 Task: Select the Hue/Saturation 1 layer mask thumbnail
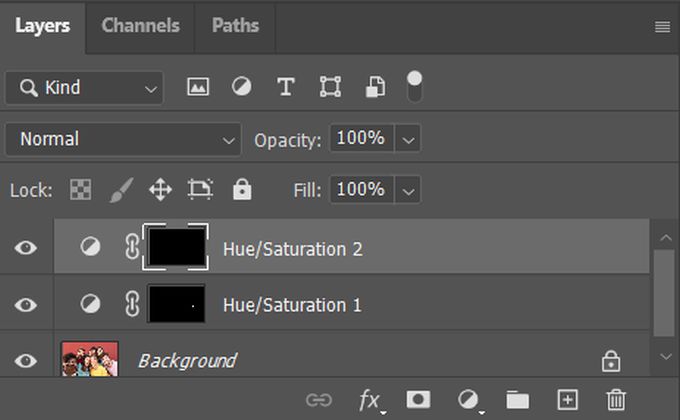point(176,304)
